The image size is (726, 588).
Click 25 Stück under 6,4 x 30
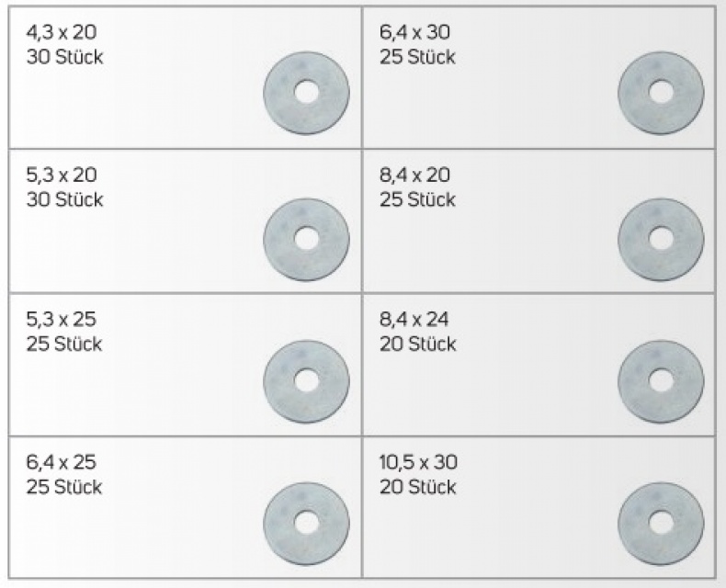pyautogui.click(x=417, y=57)
